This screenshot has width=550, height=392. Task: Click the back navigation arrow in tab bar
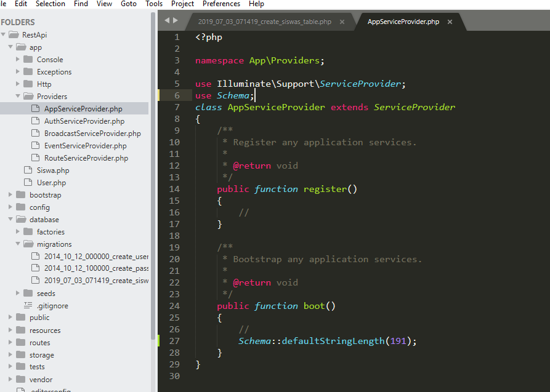(x=167, y=20)
